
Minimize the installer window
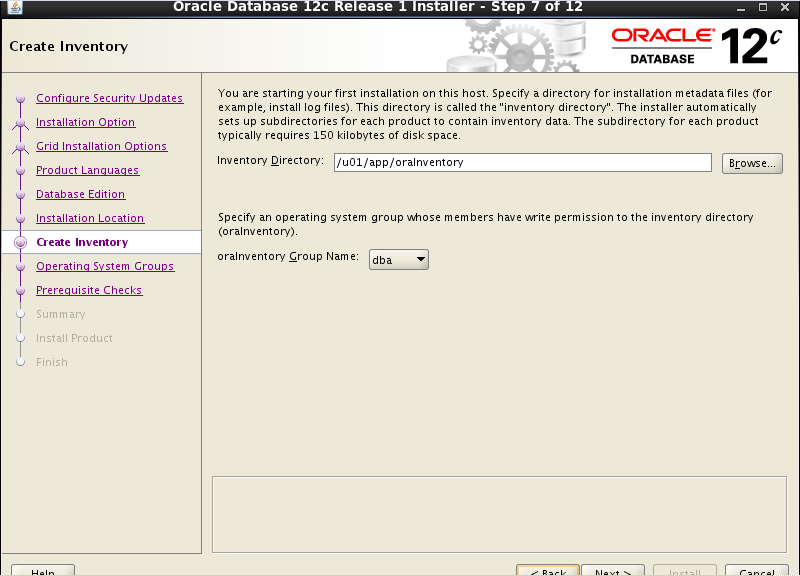pos(741,7)
